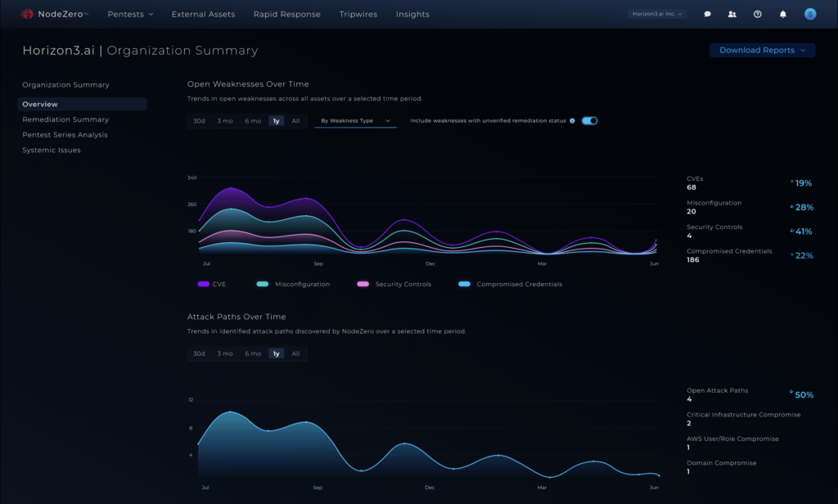Open the user avatar profile menu
The image size is (838, 504).
point(810,15)
